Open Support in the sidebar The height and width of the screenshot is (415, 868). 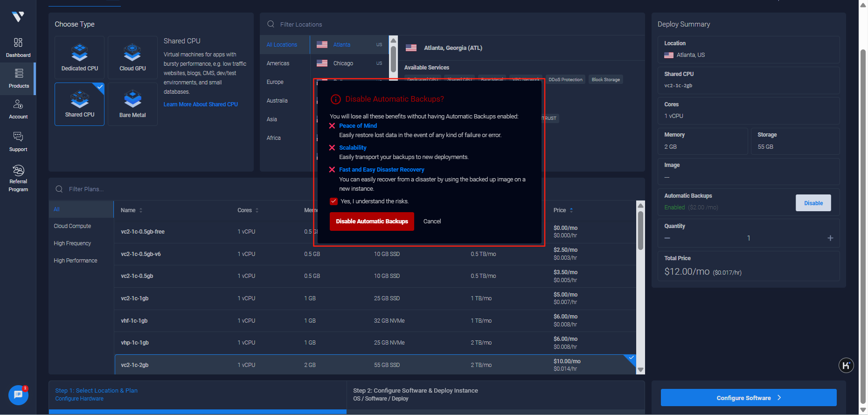[18, 142]
